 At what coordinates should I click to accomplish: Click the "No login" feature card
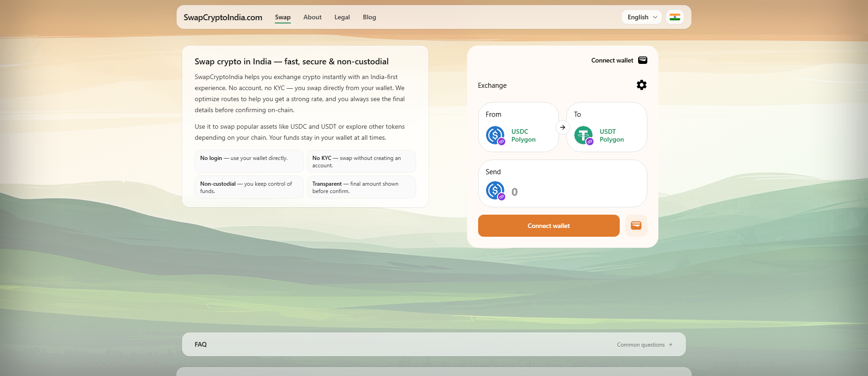point(249,161)
